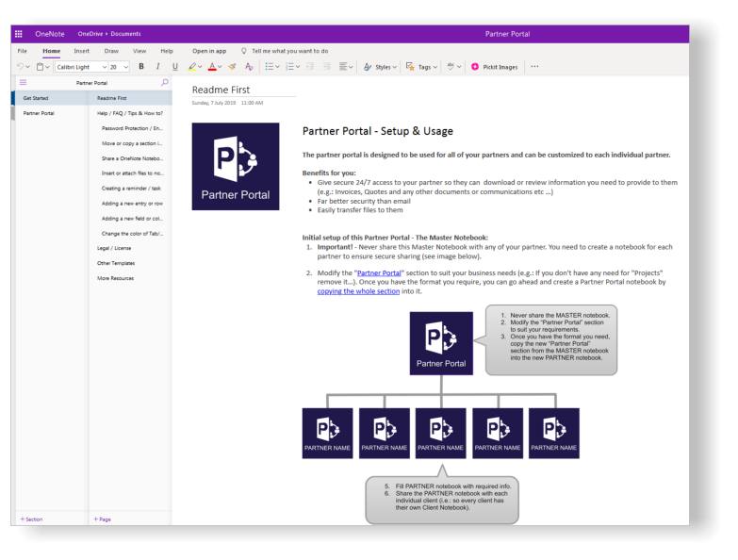Open the Change the color of Tab subpage
This screenshot has height=560, width=738.
click(130, 234)
